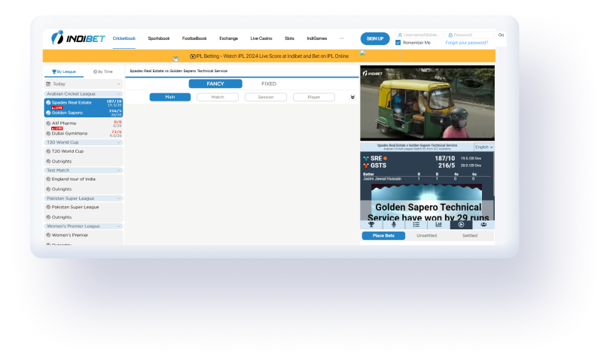Show more navigation items via ellipsis
The width and height of the screenshot is (610, 364).
[342, 38]
